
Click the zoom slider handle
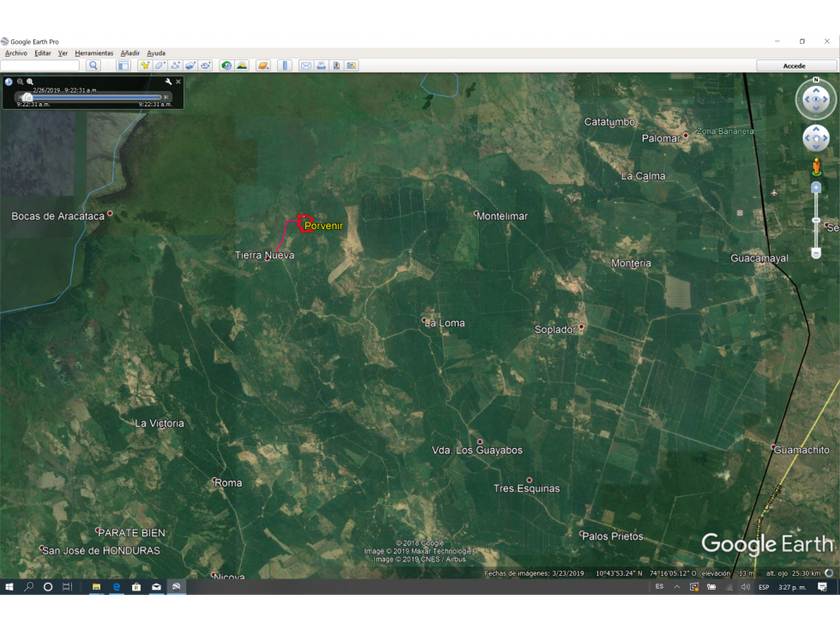[x=816, y=220]
